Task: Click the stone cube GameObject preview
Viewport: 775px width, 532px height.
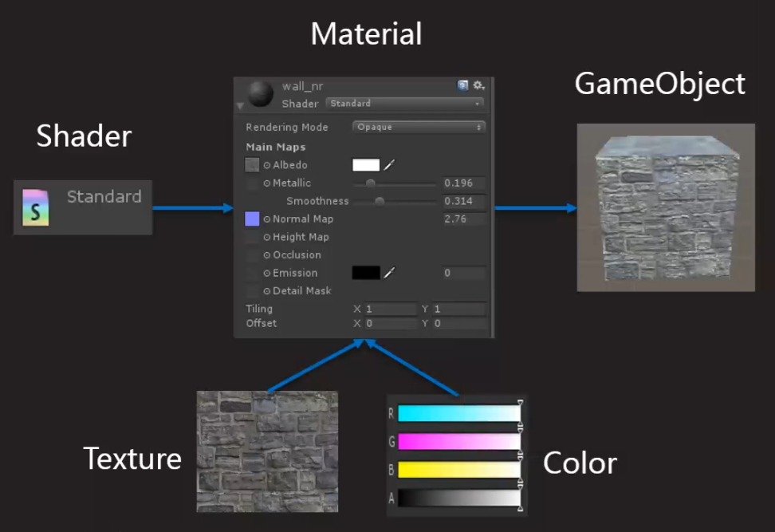Action: (x=666, y=207)
